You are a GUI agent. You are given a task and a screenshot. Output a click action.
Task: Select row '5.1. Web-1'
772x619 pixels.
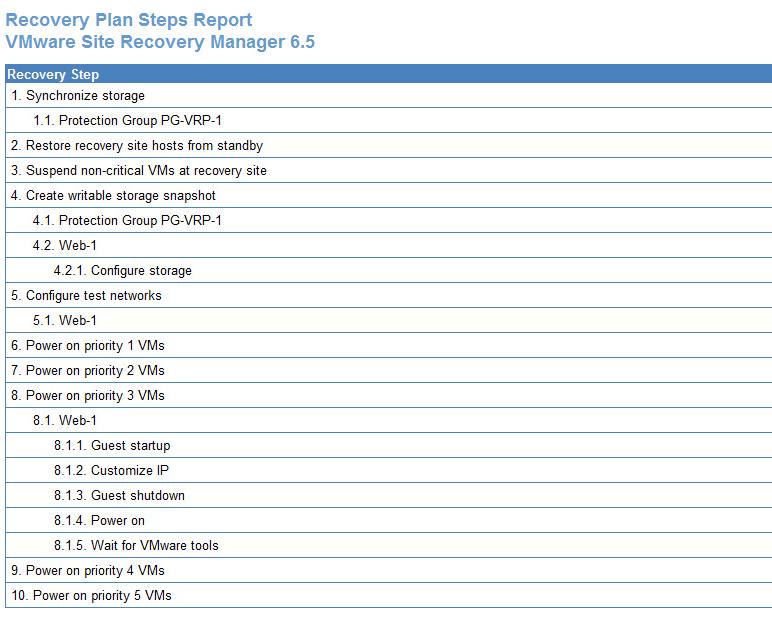pos(388,321)
